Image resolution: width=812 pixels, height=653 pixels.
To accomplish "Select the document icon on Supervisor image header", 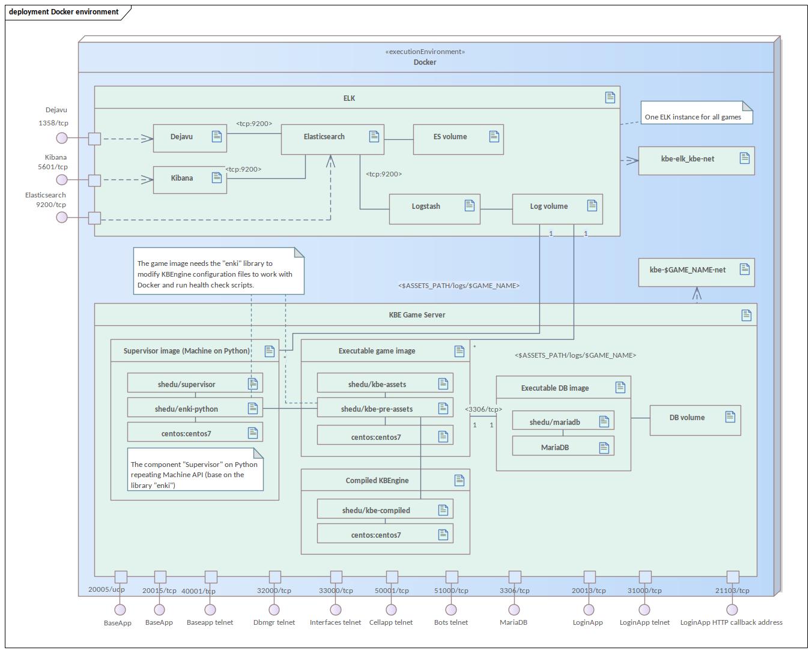I will [268, 351].
